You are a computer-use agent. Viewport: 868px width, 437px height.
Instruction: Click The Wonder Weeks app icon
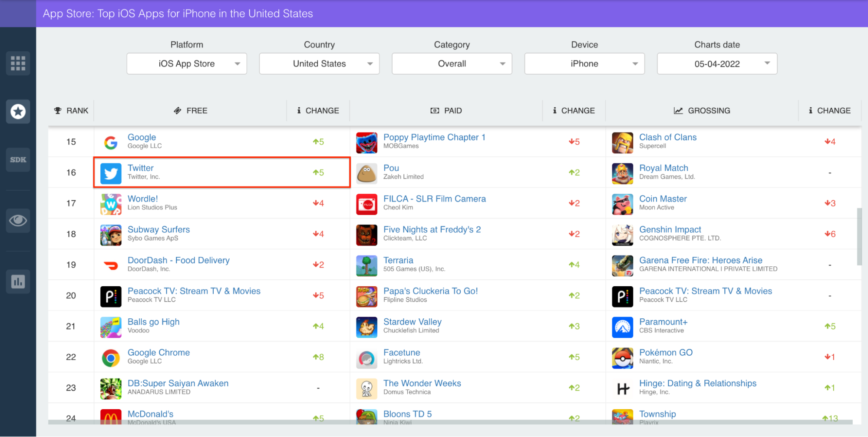(x=366, y=388)
